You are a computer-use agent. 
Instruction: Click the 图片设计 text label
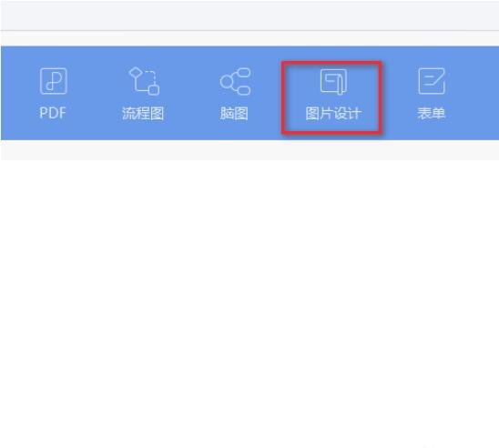(333, 114)
